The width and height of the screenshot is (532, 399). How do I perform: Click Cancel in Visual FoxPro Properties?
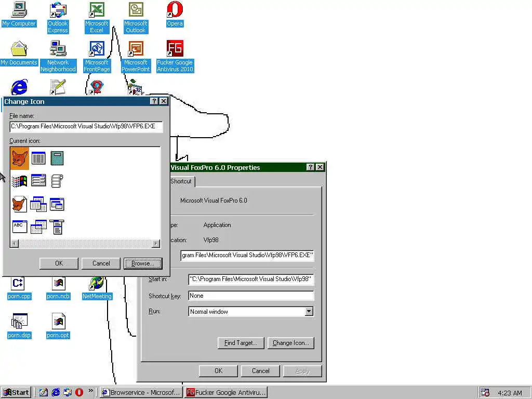pyautogui.click(x=260, y=371)
